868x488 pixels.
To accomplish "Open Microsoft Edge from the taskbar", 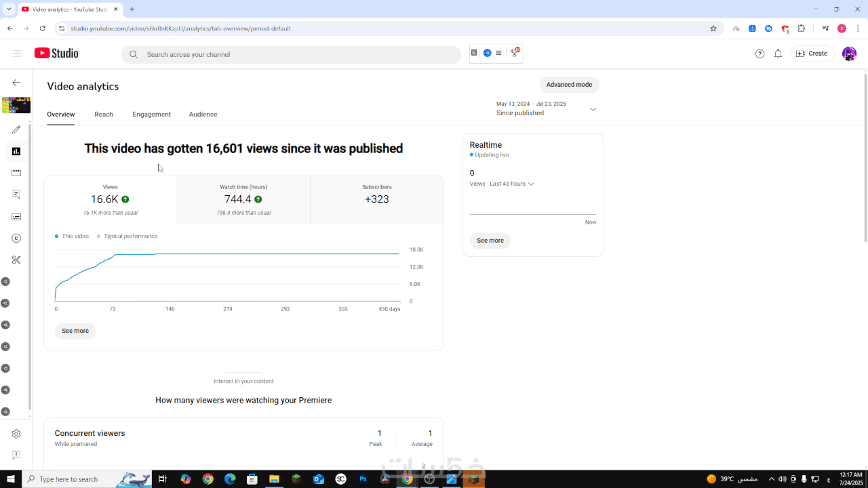I will coord(230,479).
